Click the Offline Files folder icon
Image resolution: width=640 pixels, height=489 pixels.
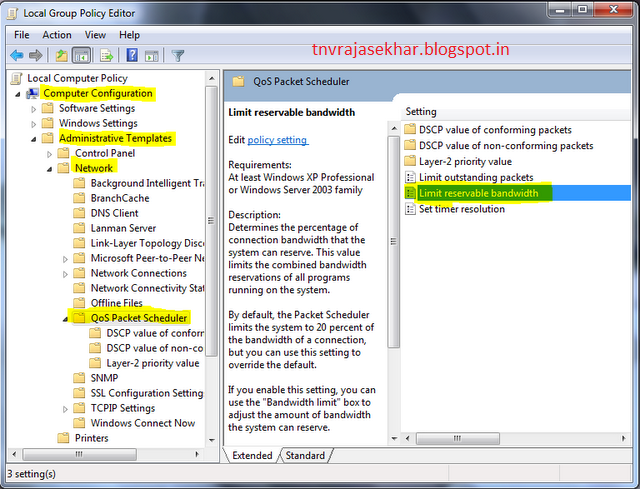[x=79, y=303]
